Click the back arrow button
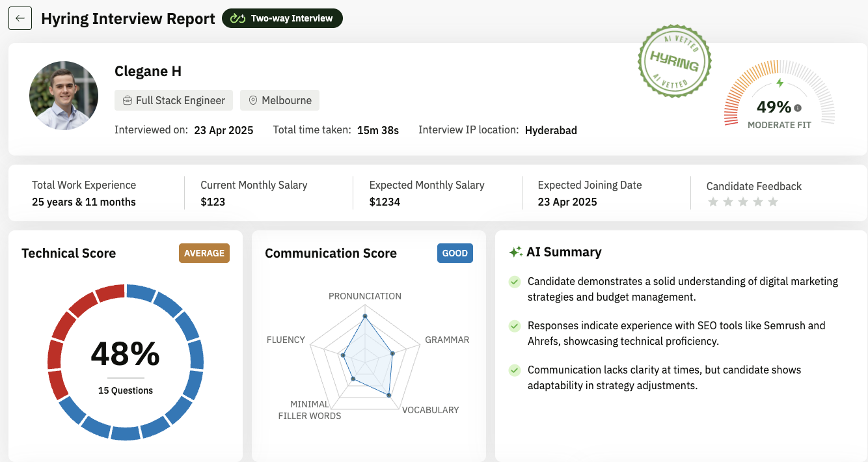Image resolution: width=868 pixels, height=462 pixels. pyautogui.click(x=20, y=18)
